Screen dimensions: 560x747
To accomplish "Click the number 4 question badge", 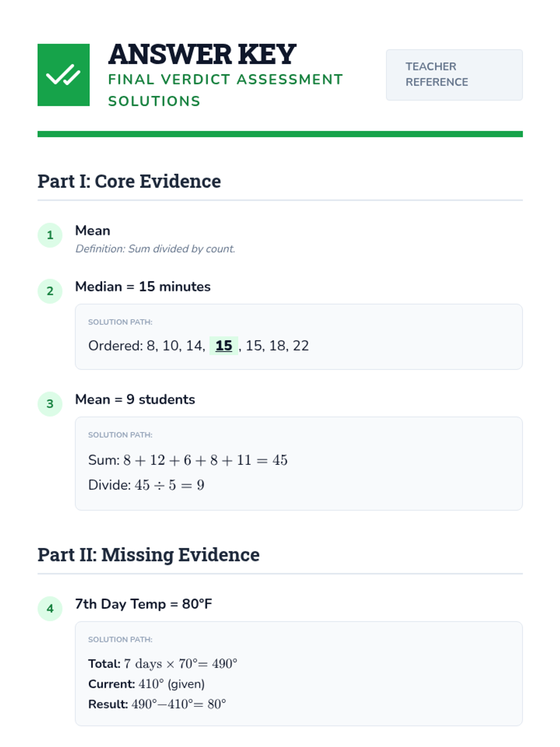I will (50, 609).
